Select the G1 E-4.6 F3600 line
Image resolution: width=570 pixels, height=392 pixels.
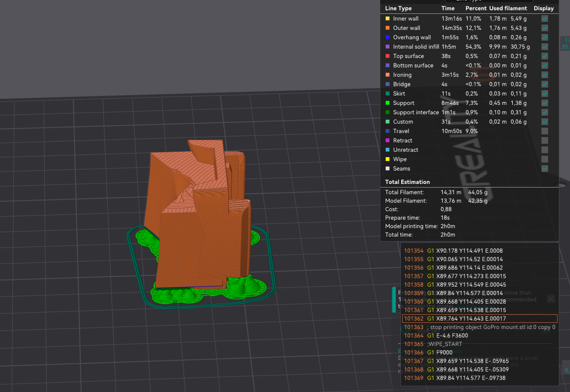(x=480, y=336)
